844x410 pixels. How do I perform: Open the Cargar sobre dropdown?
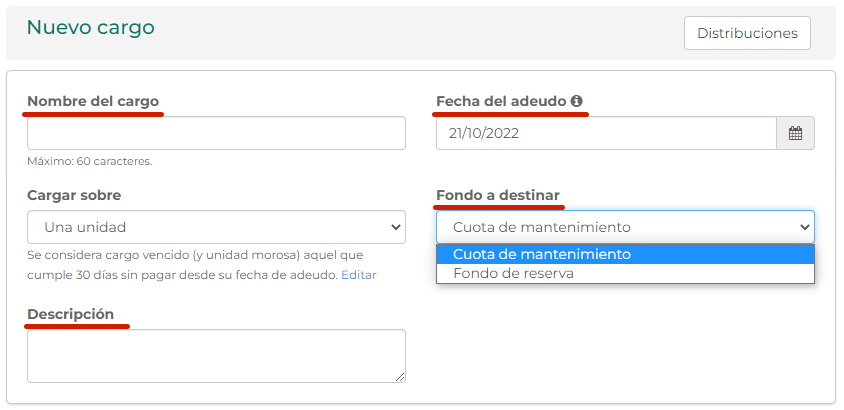tap(216, 227)
